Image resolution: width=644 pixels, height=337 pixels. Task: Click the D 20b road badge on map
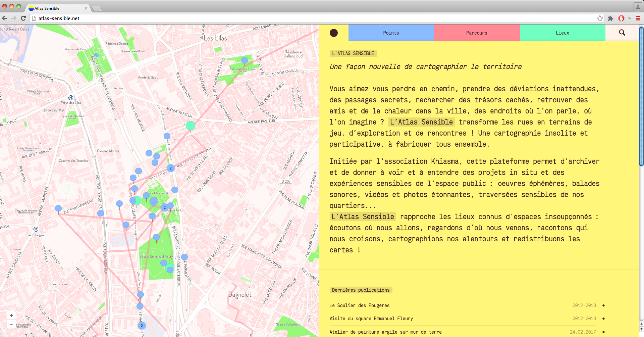click(286, 181)
